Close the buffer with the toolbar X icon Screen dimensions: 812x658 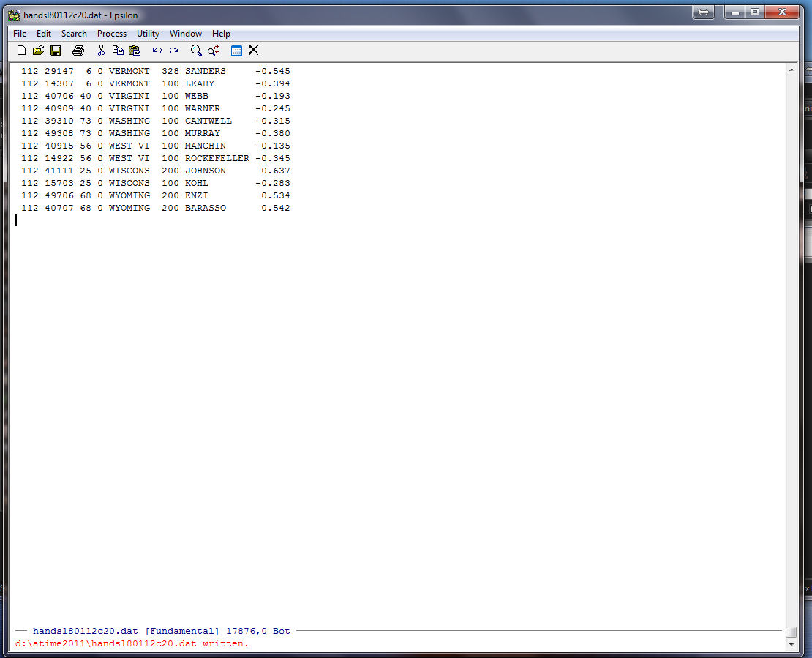pyautogui.click(x=253, y=51)
